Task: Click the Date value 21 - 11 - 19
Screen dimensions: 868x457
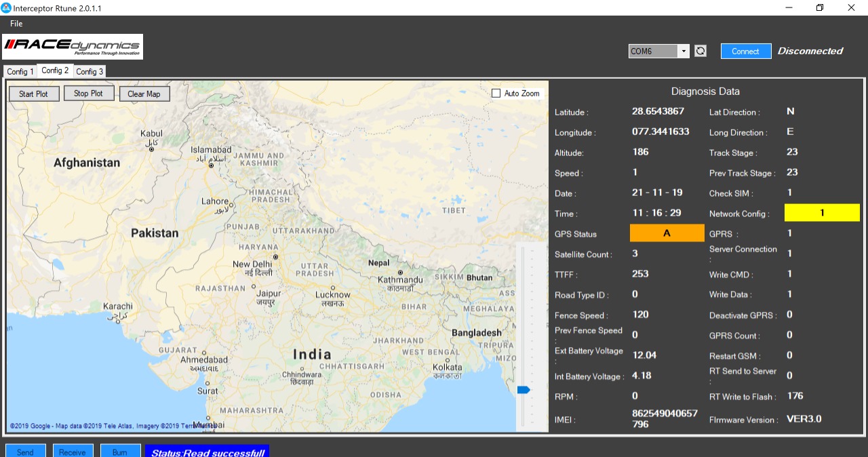Action: click(x=657, y=193)
